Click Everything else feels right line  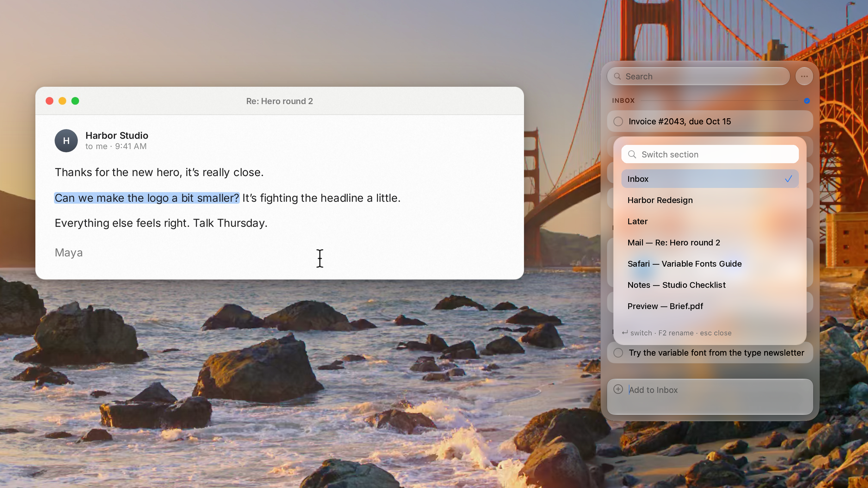[x=161, y=223]
